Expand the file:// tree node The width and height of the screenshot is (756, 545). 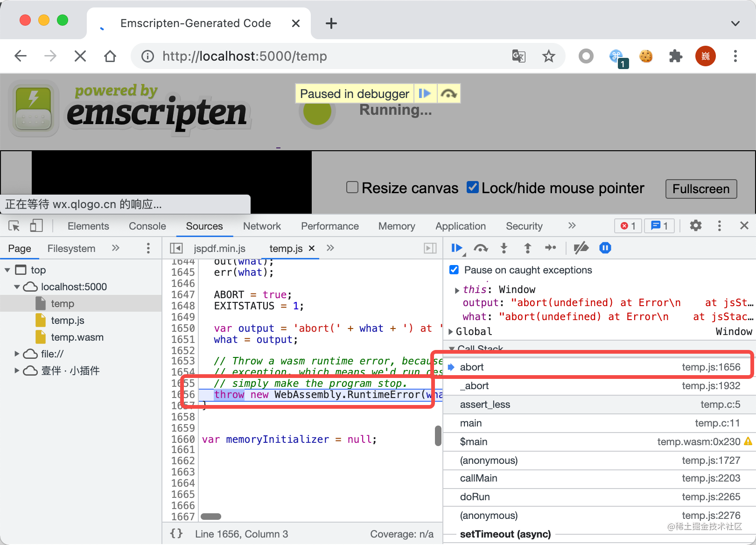click(x=17, y=354)
